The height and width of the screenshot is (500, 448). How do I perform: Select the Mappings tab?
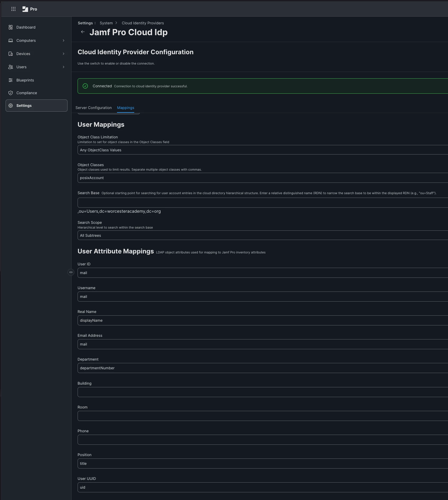(126, 108)
